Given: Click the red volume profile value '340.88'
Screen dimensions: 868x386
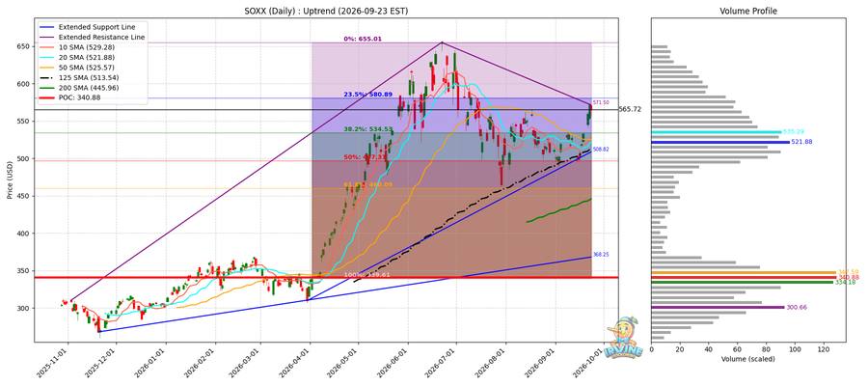Looking at the screenshot, I should coord(847,278).
